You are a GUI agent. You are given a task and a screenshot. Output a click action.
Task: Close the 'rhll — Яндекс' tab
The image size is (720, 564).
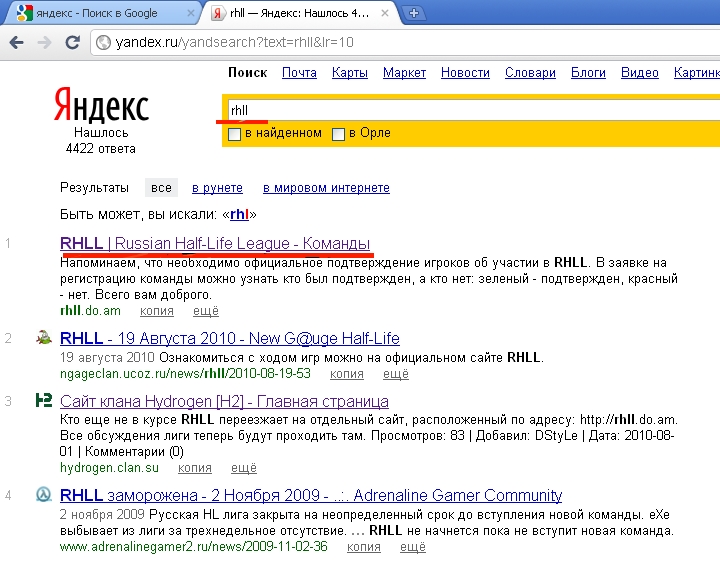(385, 13)
